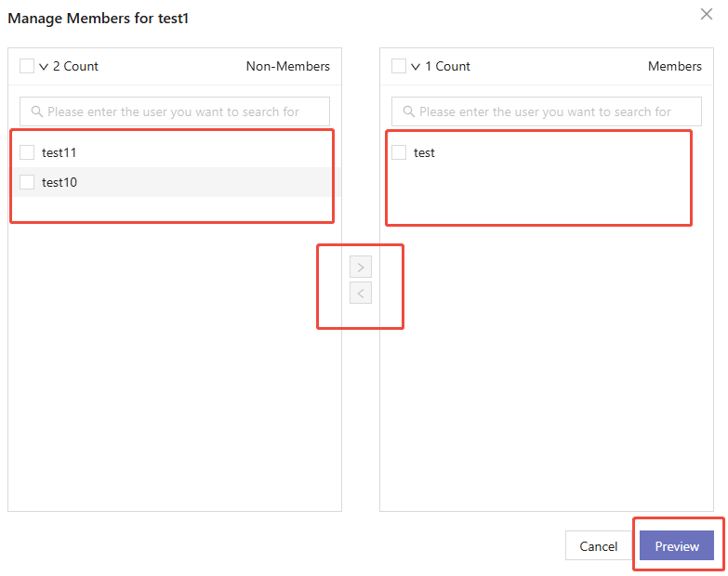Screen dimensions: 728x576
Task: Toggle the select-all checkbox for Members
Action: coord(399,66)
